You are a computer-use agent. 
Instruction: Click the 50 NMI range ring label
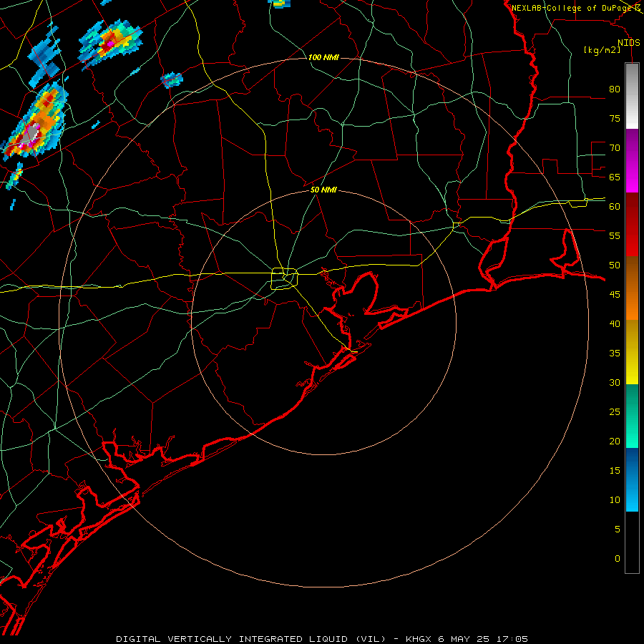[323, 190]
